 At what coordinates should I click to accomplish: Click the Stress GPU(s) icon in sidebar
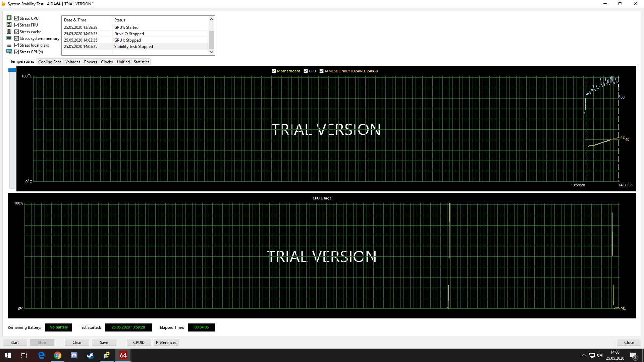[9, 52]
